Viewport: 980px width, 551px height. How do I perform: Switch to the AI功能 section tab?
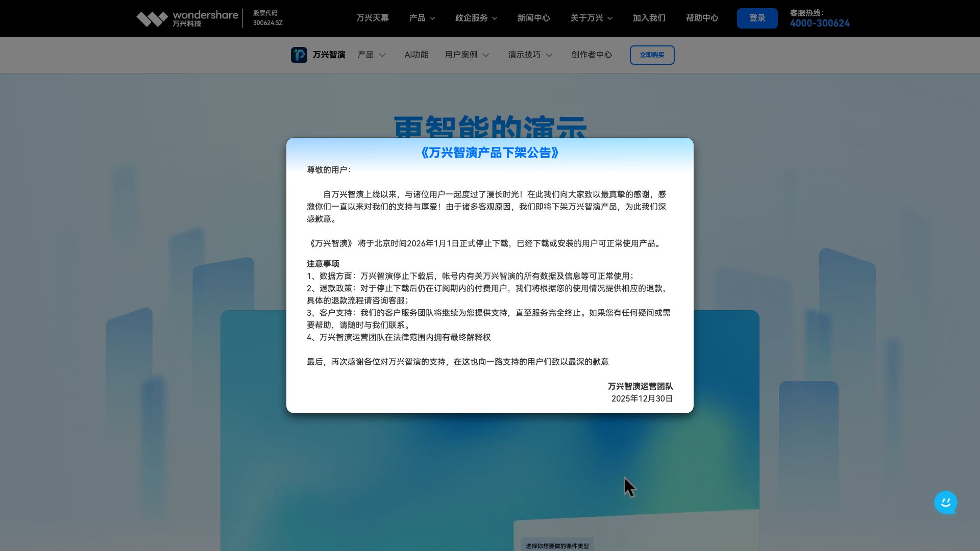coord(416,55)
